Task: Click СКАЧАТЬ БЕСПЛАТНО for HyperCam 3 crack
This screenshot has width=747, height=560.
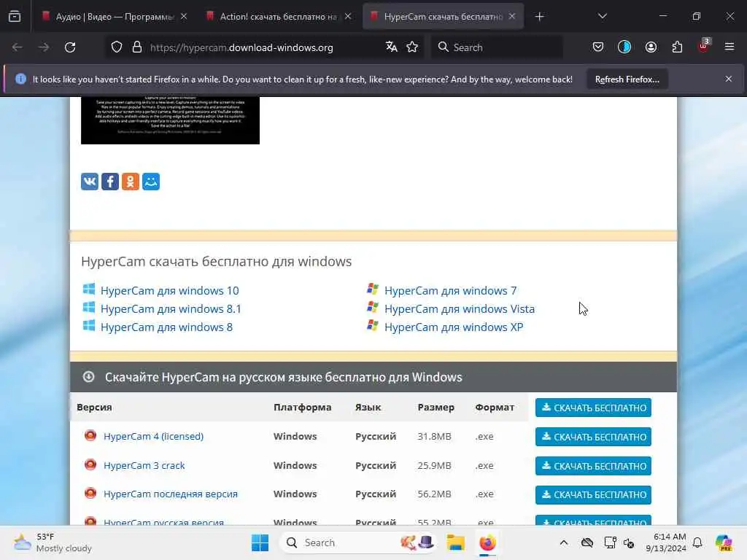Action: click(593, 466)
